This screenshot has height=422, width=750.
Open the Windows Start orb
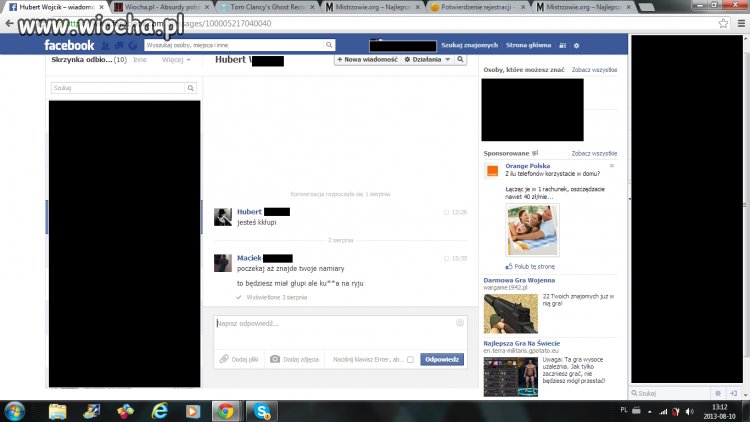point(14,411)
